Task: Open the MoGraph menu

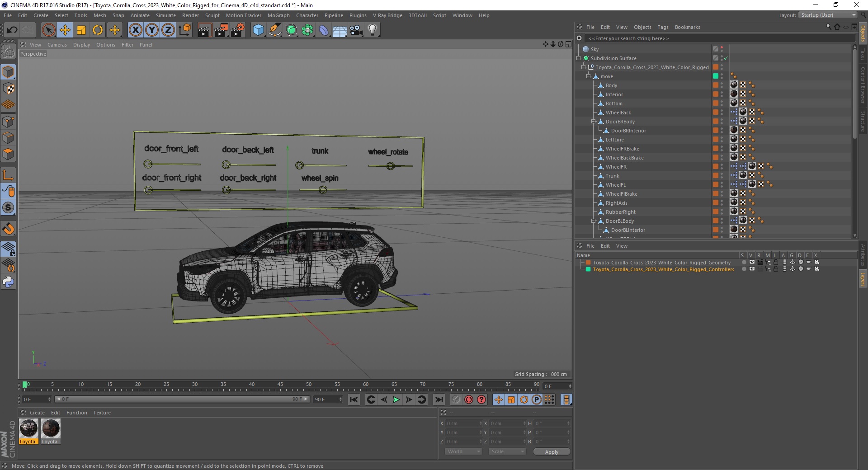Action: 278,15
